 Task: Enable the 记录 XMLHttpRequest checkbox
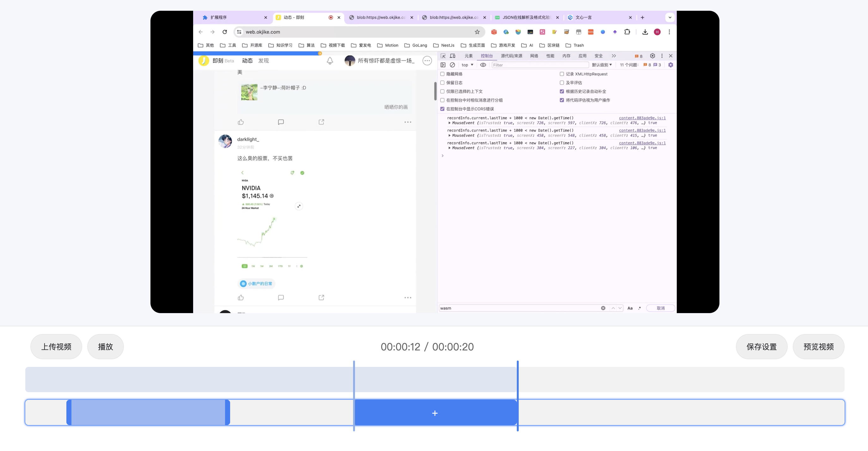click(562, 74)
